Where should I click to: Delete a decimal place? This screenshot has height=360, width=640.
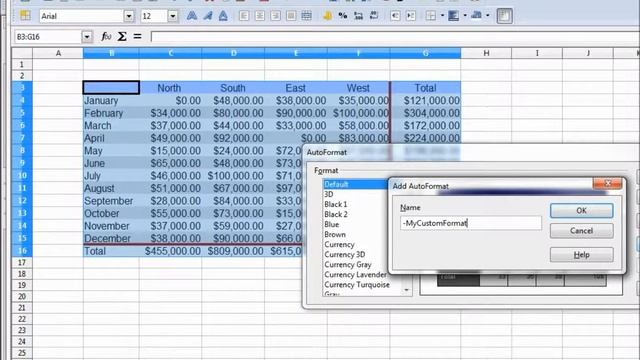374,16
